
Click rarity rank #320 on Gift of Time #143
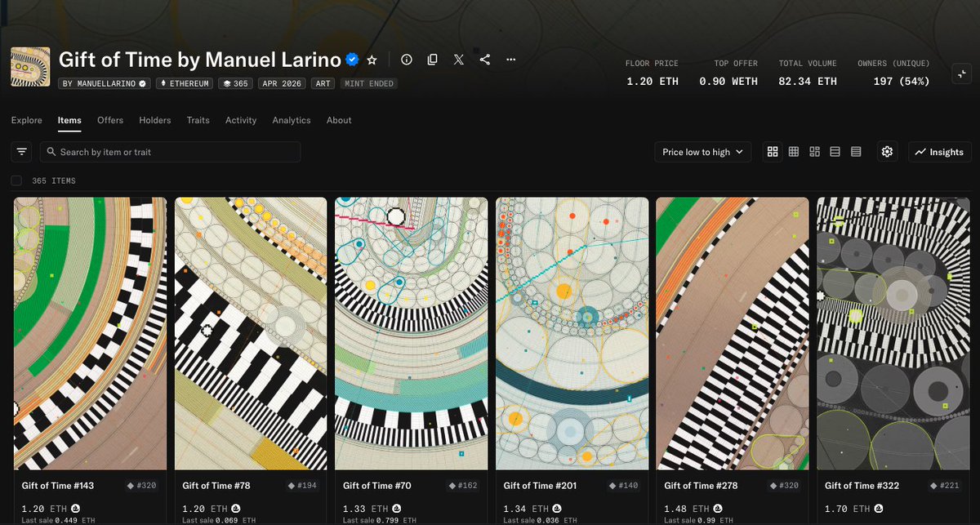click(x=142, y=486)
